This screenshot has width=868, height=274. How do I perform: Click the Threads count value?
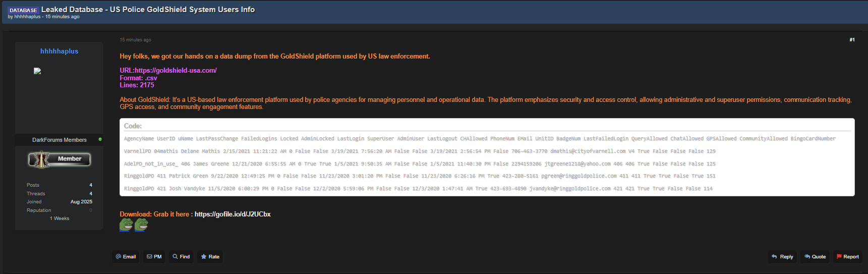point(91,194)
